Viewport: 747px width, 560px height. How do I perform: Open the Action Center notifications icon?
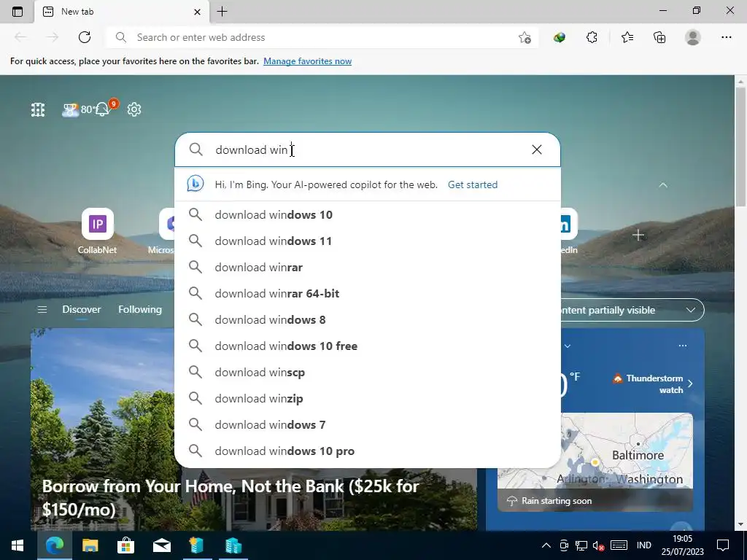click(x=723, y=545)
